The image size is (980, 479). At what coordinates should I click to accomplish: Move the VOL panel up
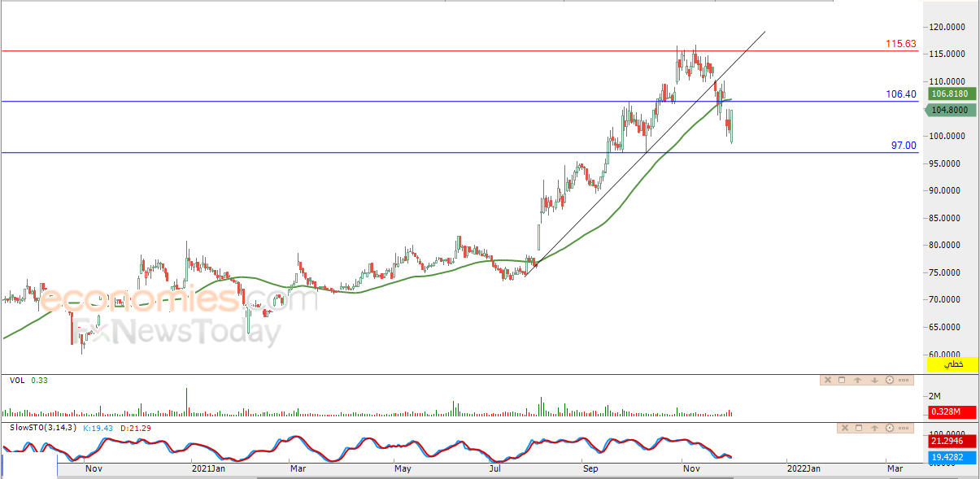coord(858,380)
